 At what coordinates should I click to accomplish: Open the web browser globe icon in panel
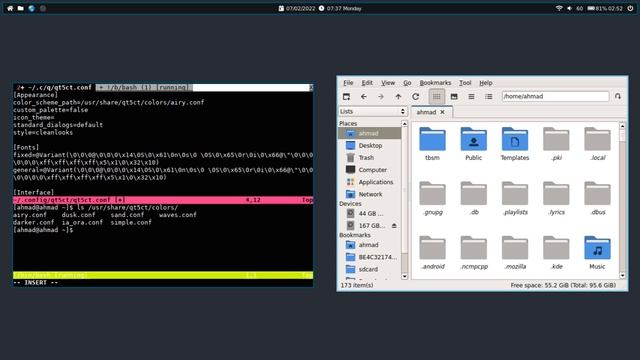tap(31, 8)
